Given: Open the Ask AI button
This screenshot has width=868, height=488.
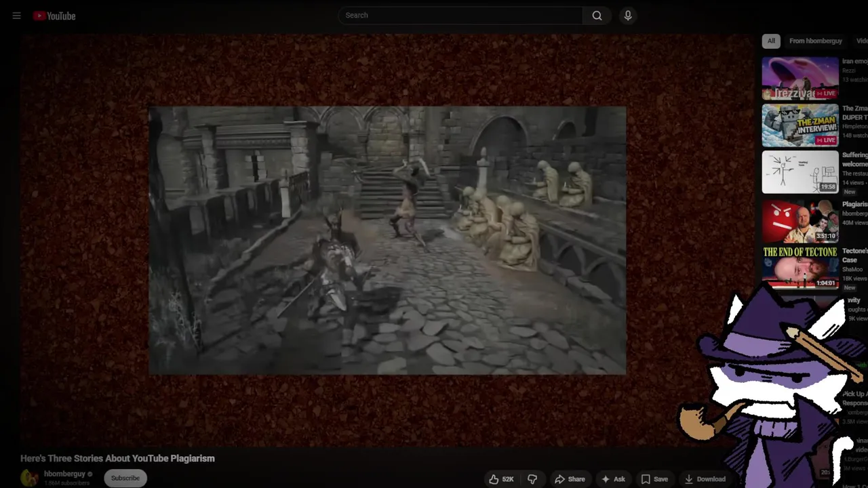Looking at the screenshot, I should pyautogui.click(x=613, y=479).
